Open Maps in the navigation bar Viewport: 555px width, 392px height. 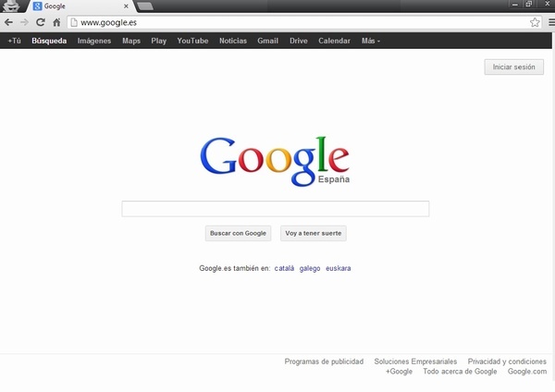pyautogui.click(x=131, y=41)
